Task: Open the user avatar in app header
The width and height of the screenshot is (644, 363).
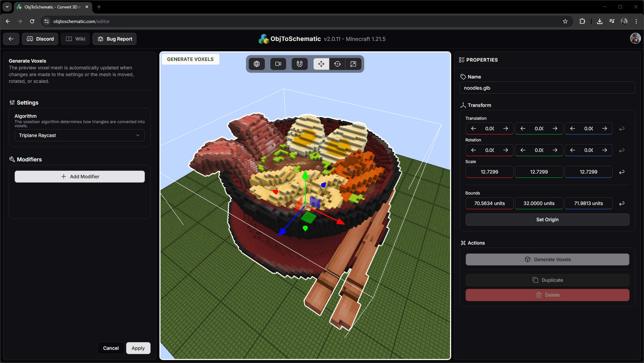Action: point(635,38)
